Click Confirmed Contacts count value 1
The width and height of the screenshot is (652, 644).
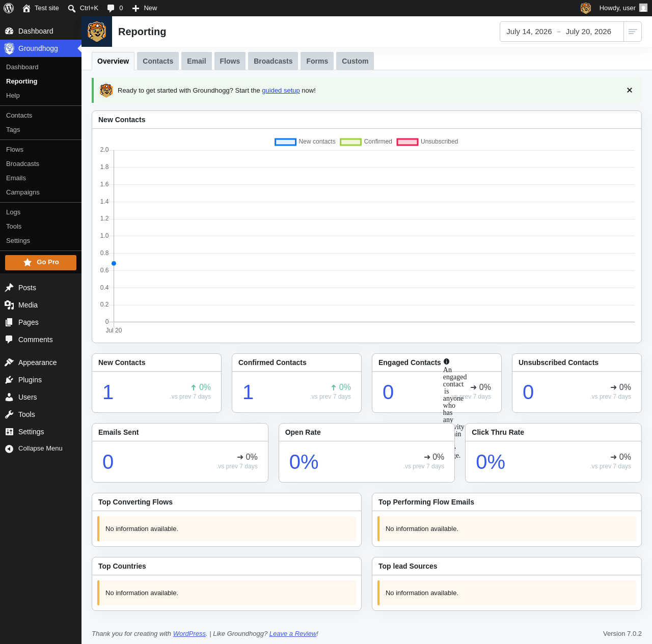coord(248,392)
